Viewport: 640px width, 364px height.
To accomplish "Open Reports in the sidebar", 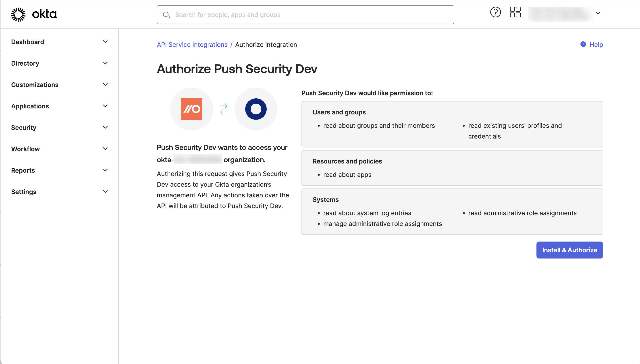I will click(x=23, y=170).
